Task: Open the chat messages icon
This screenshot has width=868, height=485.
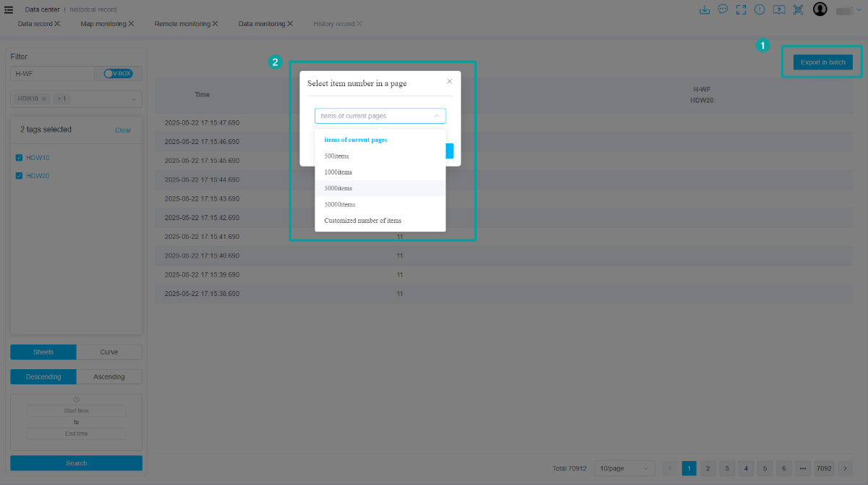Action: coord(723,9)
